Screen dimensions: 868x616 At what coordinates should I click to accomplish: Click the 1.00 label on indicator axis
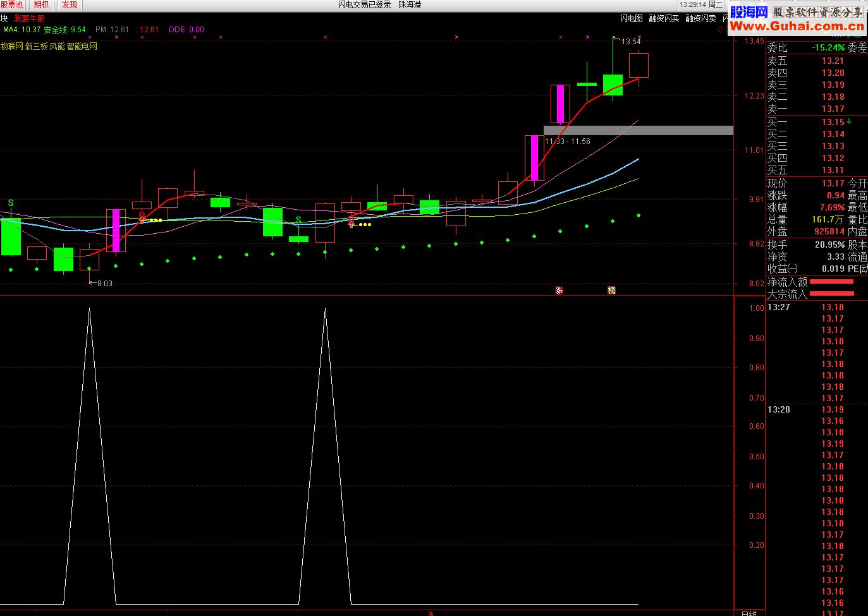coord(756,308)
